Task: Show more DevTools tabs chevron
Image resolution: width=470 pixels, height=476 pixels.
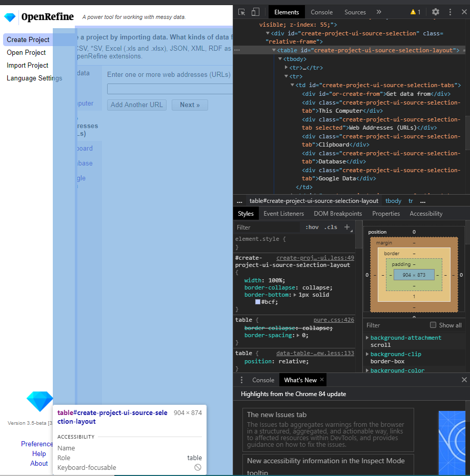Action: [379, 12]
